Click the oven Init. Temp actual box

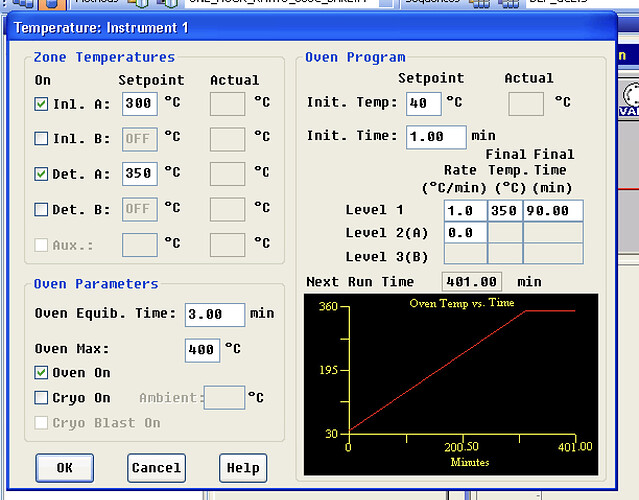click(x=526, y=104)
